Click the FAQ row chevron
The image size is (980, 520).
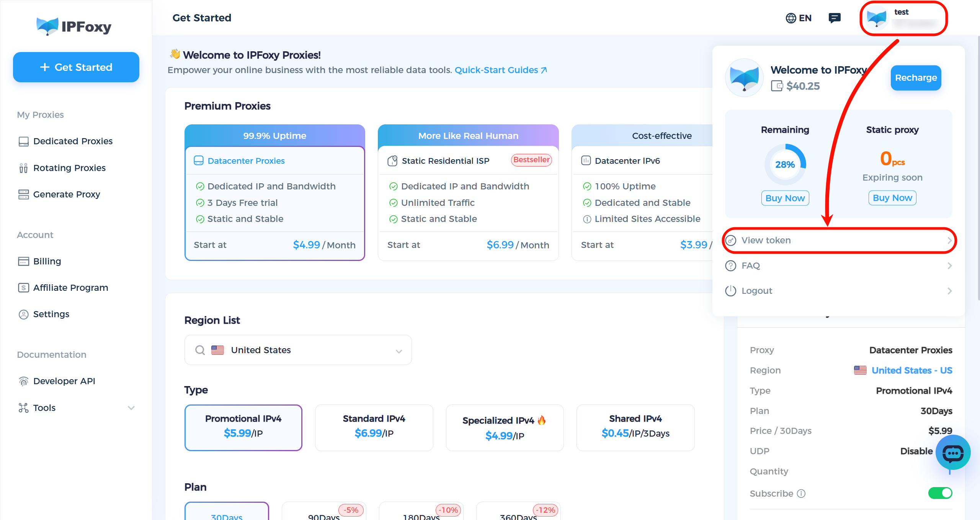tap(949, 266)
